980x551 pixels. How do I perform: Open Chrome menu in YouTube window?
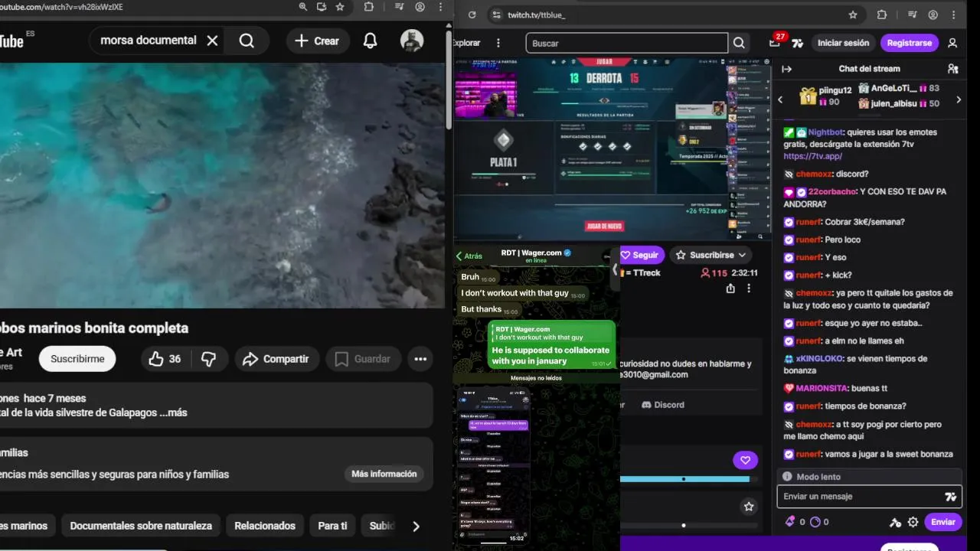[441, 7]
